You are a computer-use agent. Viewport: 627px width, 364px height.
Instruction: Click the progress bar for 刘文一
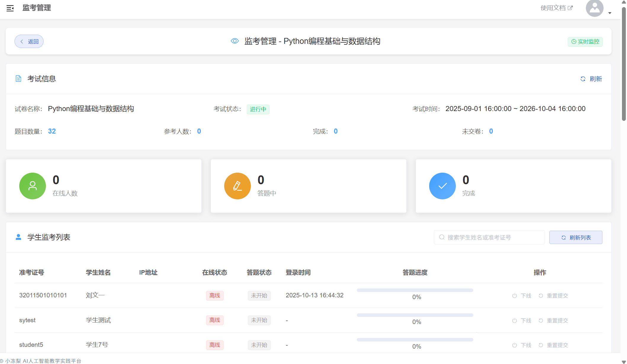(415, 290)
